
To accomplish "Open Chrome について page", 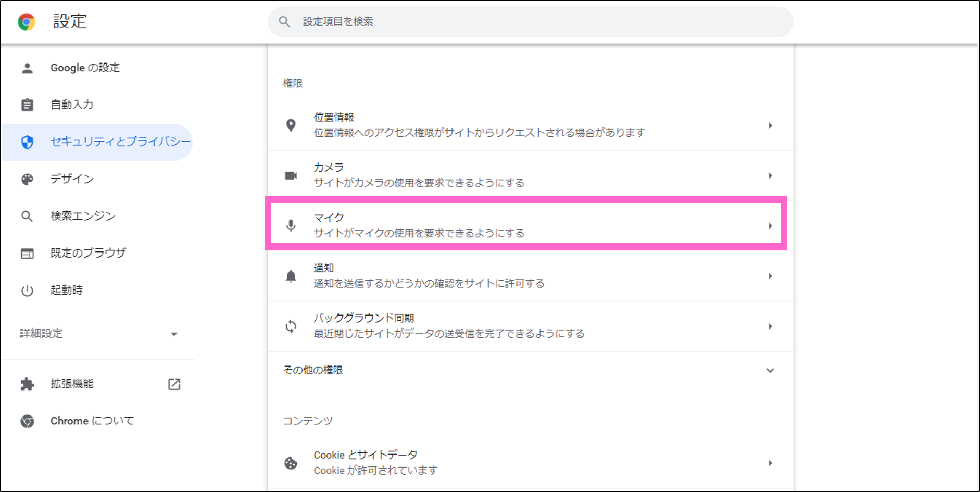I will click(92, 421).
